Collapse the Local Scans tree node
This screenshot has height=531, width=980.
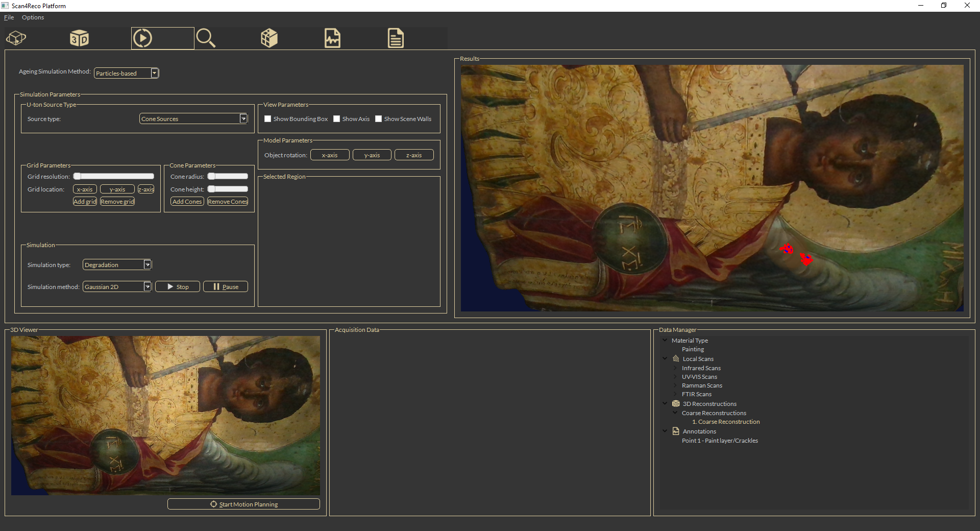(x=665, y=358)
